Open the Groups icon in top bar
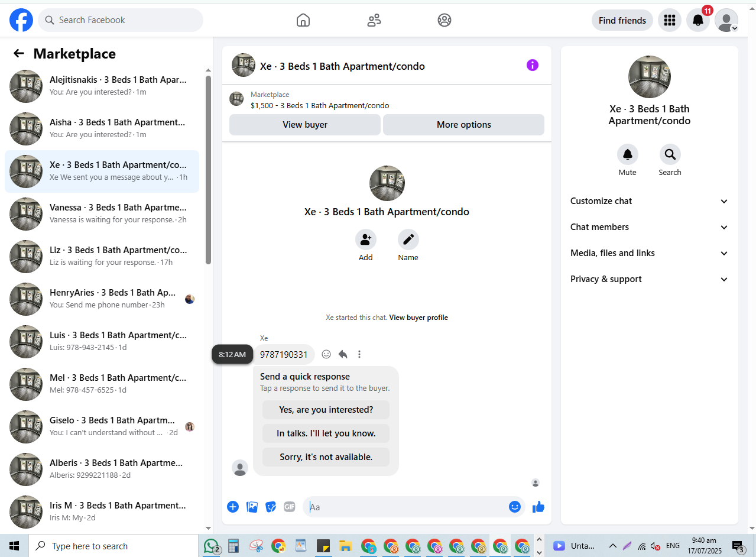Viewport: 756px width, 557px height. [x=444, y=20]
